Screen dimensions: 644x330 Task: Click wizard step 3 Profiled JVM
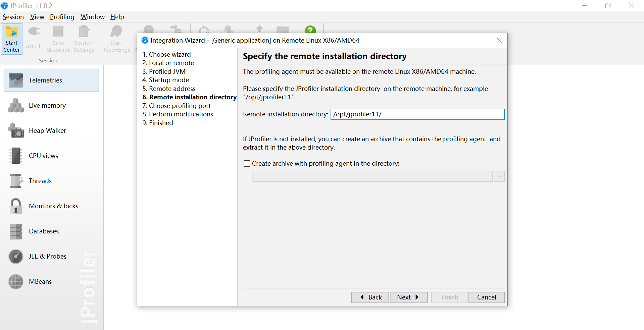coord(164,71)
